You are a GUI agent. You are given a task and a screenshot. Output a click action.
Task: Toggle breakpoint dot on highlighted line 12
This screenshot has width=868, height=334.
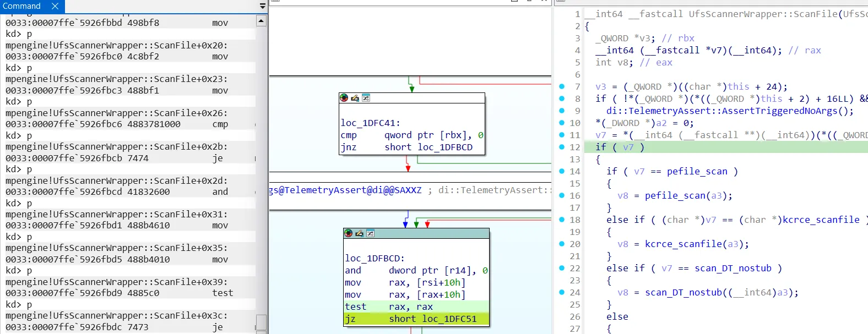pyautogui.click(x=562, y=147)
